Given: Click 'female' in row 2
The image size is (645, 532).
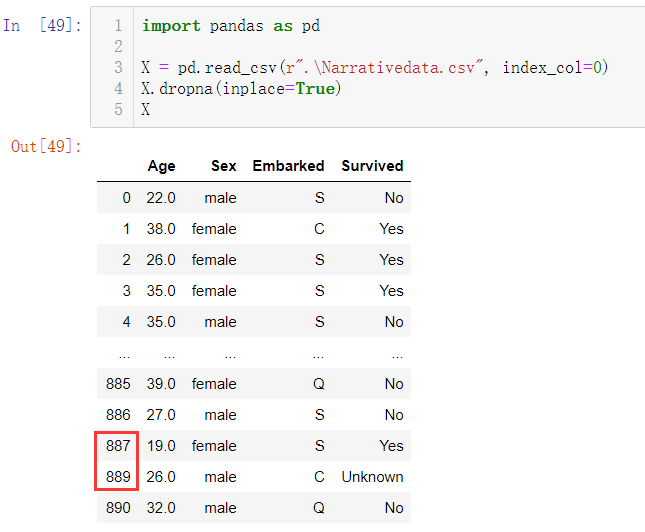Looking at the screenshot, I should pos(214,260).
